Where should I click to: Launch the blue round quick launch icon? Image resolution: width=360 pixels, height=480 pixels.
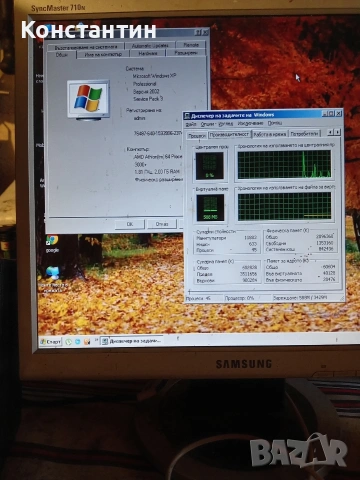point(78,342)
